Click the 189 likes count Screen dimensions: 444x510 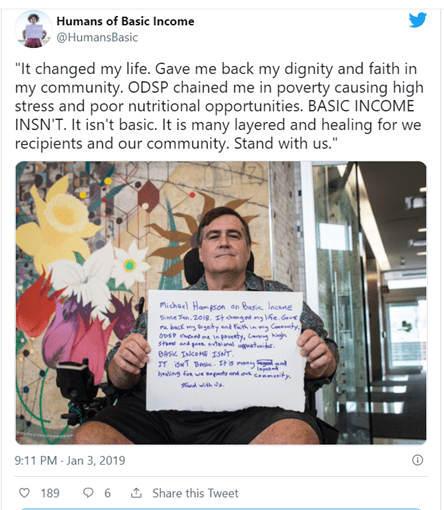tap(50, 493)
